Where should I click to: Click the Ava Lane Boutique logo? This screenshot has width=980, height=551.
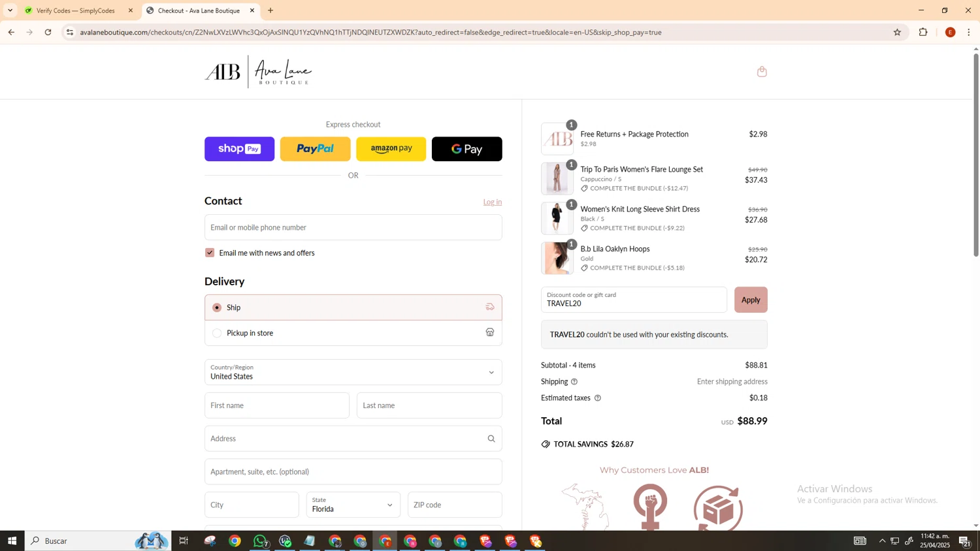[258, 72]
